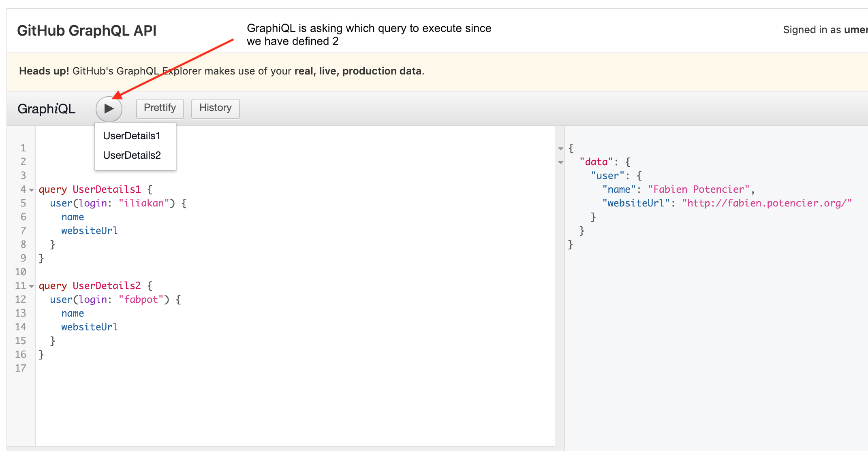Collapse the UserDetails2 query fold arrow
This screenshot has height=451, width=868.
32,286
